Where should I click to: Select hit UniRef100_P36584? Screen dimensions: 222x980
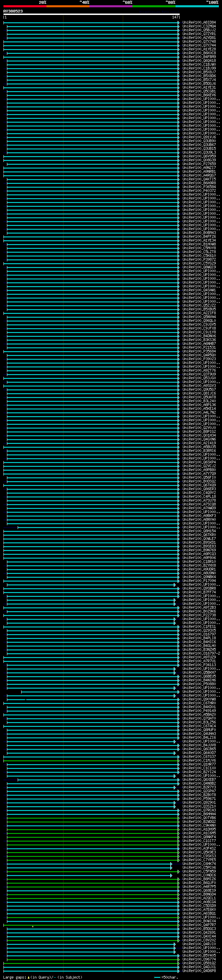(x=199, y=187)
